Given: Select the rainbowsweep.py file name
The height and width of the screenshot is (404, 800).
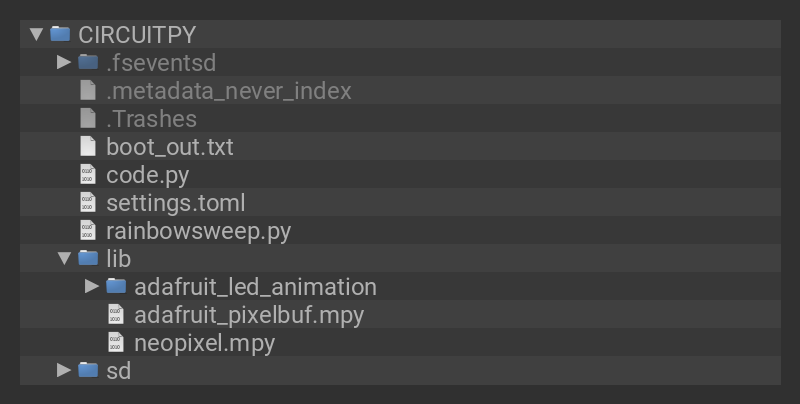Looking at the screenshot, I should coord(198,230).
